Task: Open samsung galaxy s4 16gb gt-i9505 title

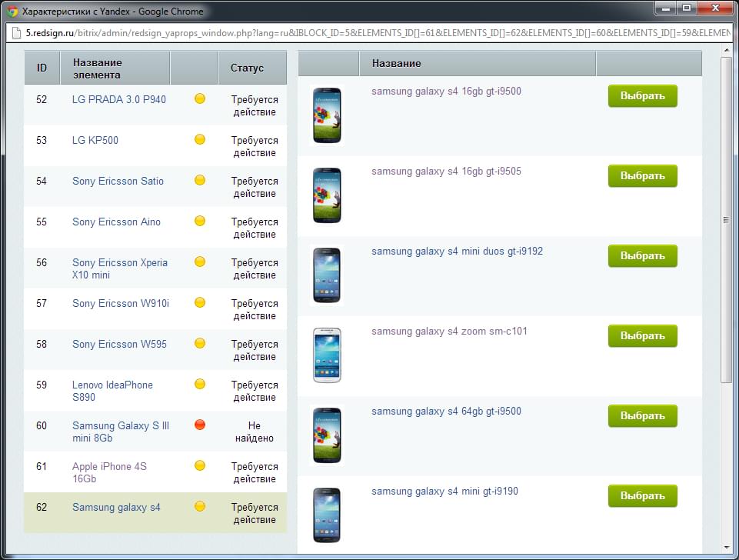Action: point(446,171)
